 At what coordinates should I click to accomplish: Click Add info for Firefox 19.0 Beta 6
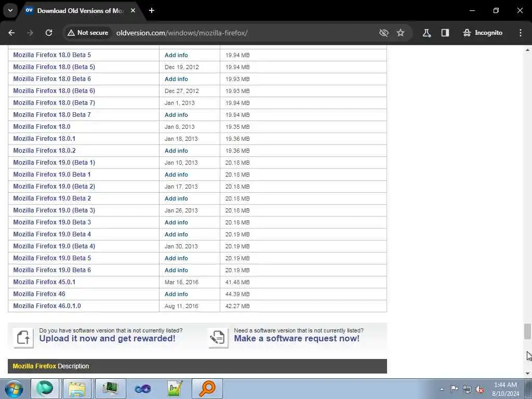176,270
